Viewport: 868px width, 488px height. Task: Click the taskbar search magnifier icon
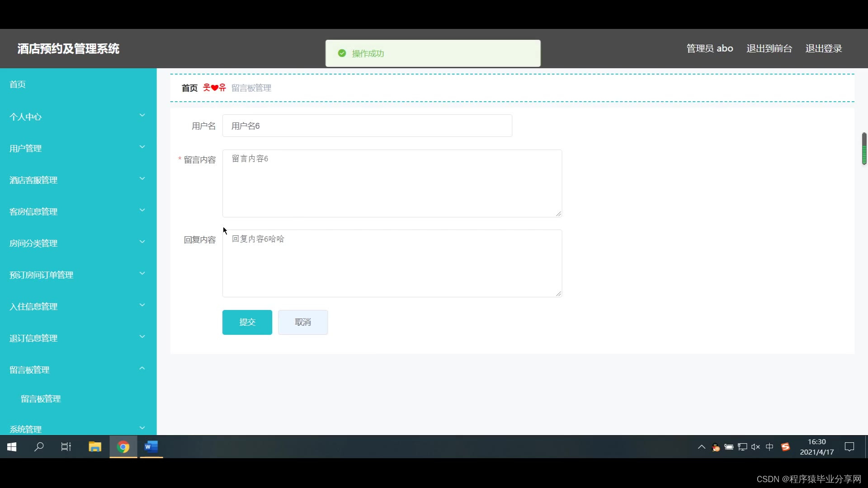pos(39,447)
